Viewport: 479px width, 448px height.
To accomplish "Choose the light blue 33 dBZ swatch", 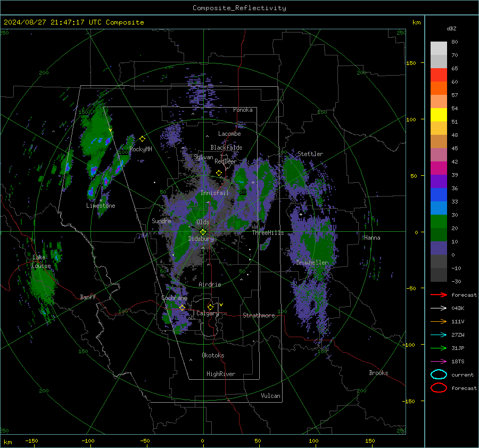I will click(439, 208).
